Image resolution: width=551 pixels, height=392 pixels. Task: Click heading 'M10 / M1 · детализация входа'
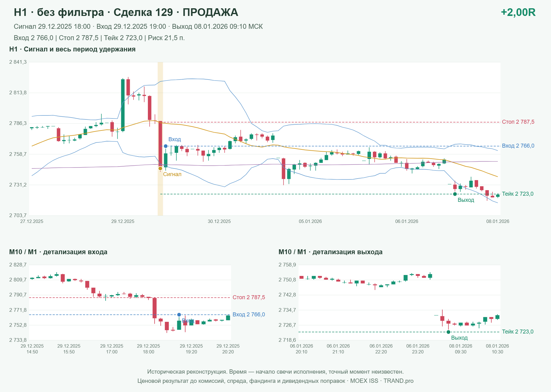pos(58,252)
